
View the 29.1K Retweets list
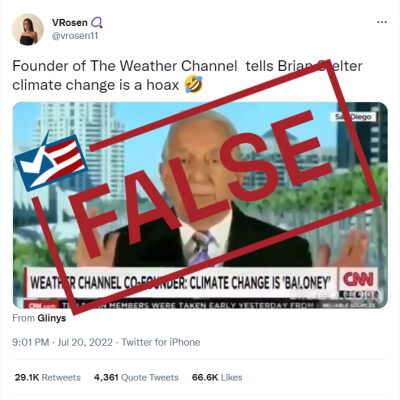click(x=48, y=377)
